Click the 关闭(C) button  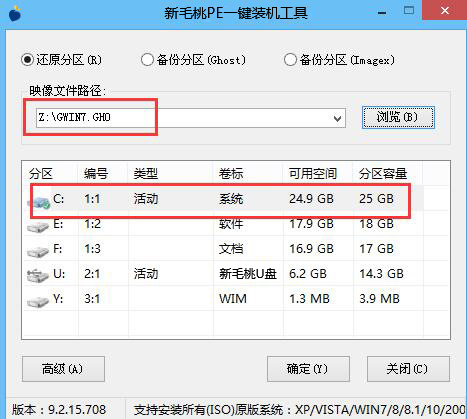click(408, 369)
